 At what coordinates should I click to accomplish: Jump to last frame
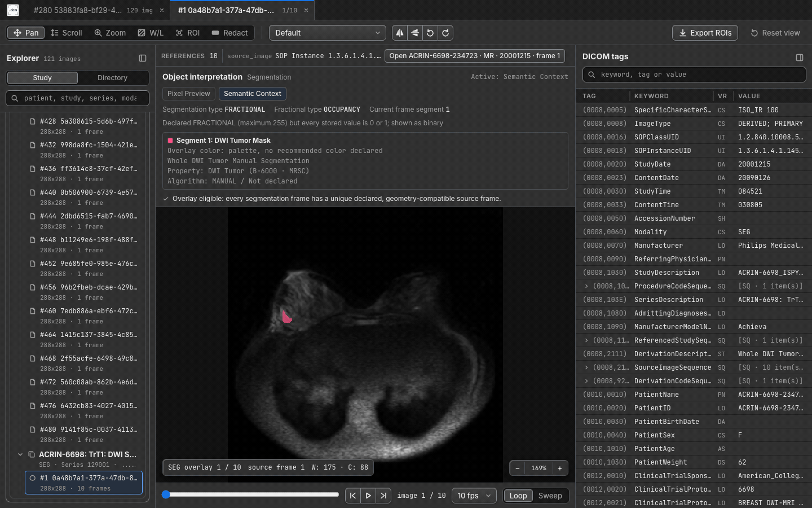pyautogui.click(x=383, y=496)
